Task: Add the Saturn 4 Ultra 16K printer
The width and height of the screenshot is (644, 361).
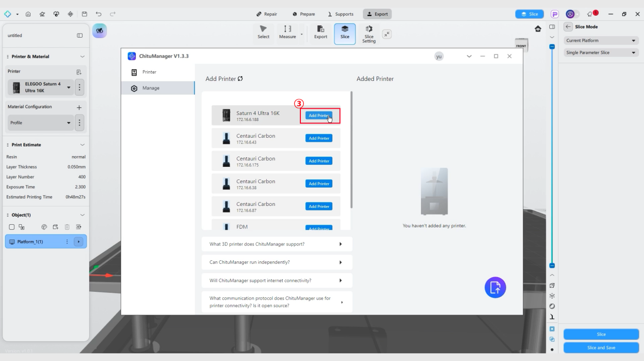Action: [319, 115]
